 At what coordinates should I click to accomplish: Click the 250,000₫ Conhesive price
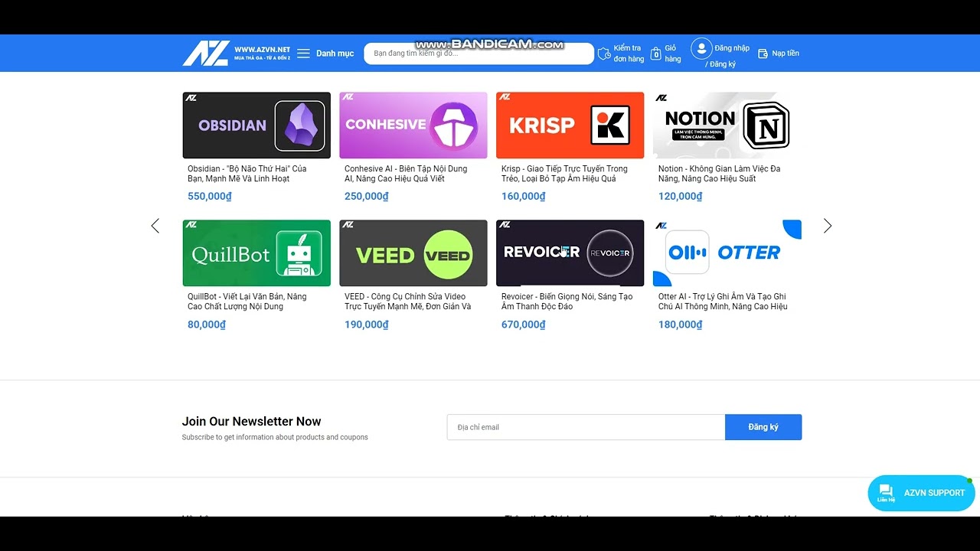[367, 197]
